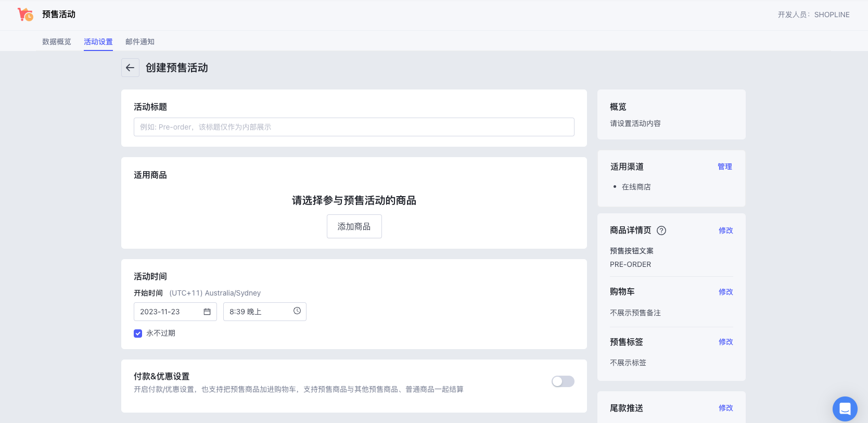868x423 pixels.
Task: Click 修改 link for 预售标签
Action: (725, 342)
